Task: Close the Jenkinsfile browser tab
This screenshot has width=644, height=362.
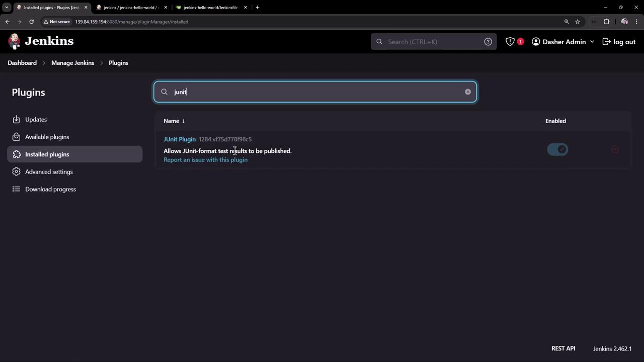Action: 246,8
